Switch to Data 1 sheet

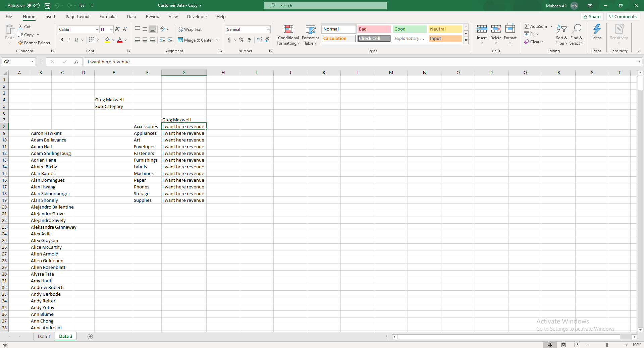(44, 336)
